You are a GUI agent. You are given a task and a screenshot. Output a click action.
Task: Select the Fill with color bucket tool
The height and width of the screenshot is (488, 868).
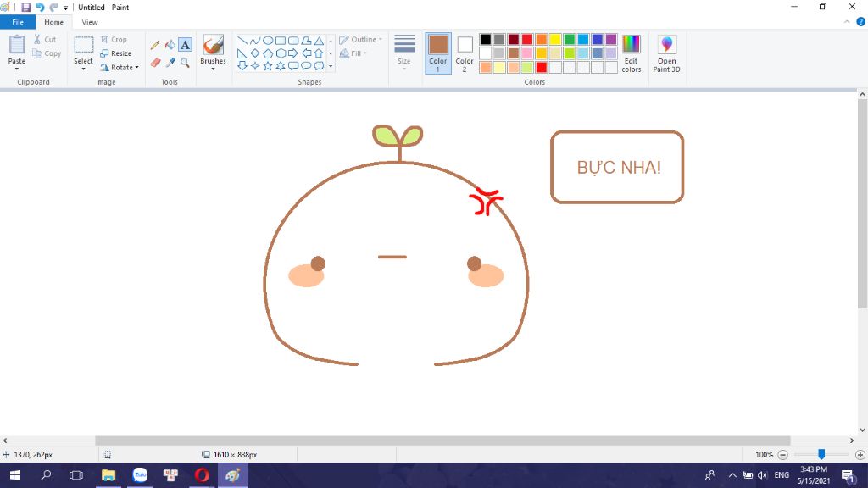point(170,45)
